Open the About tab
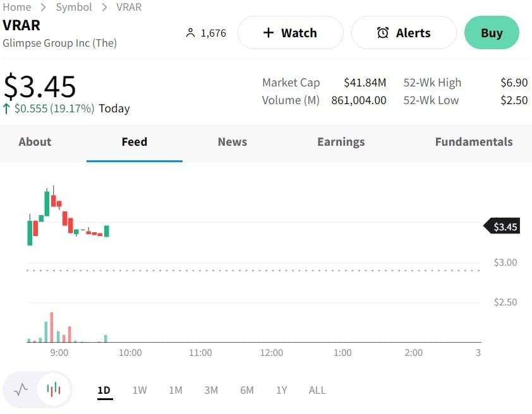The image size is (532, 414). 35,142
